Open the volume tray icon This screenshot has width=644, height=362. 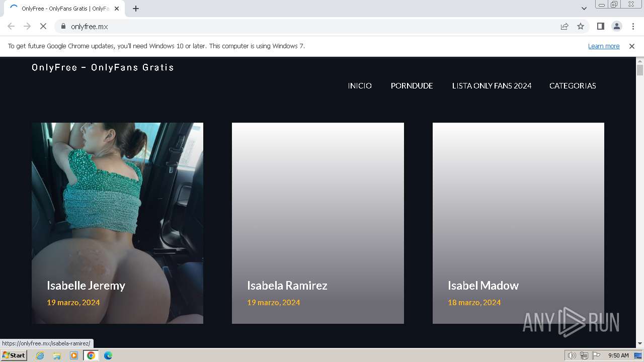[x=572, y=355]
